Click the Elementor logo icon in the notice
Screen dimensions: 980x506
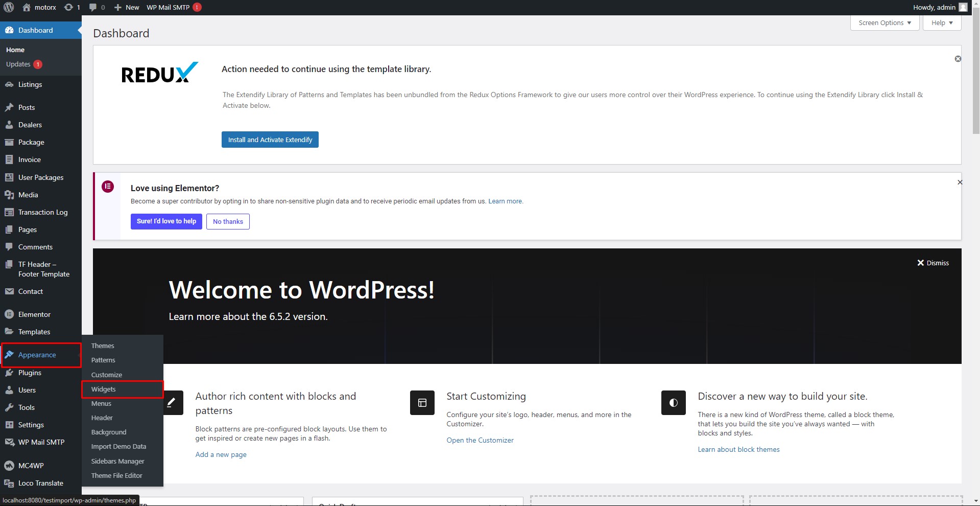[108, 187]
